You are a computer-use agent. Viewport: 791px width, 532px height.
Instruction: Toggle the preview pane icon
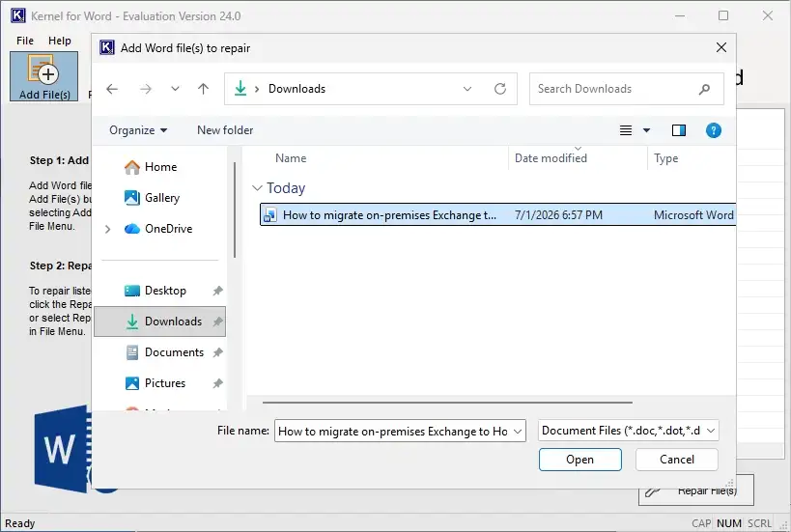679,130
